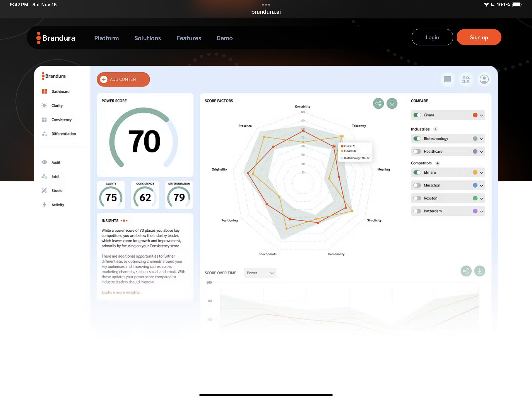The height and width of the screenshot is (399, 532).
Task: Click the Studio tools icon
Action: coord(44,190)
